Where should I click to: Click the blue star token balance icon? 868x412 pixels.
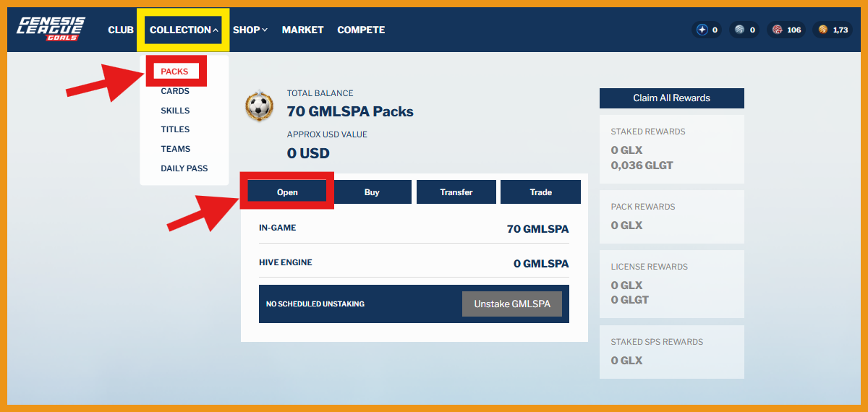[702, 30]
